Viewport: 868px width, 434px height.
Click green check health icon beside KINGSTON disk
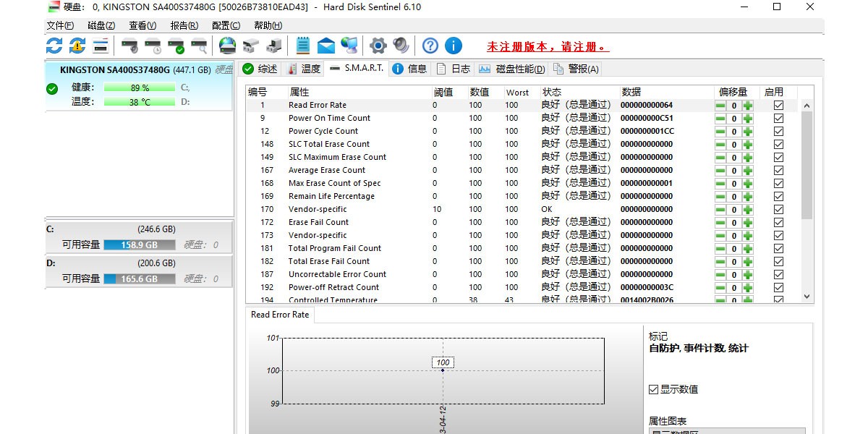tap(52, 89)
